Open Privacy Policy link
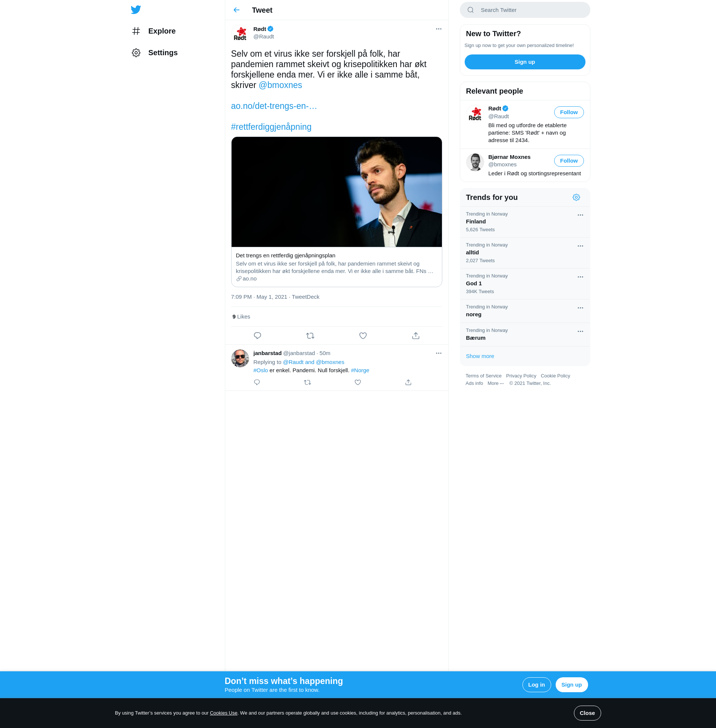Image resolution: width=716 pixels, height=728 pixels. pos(521,376)
